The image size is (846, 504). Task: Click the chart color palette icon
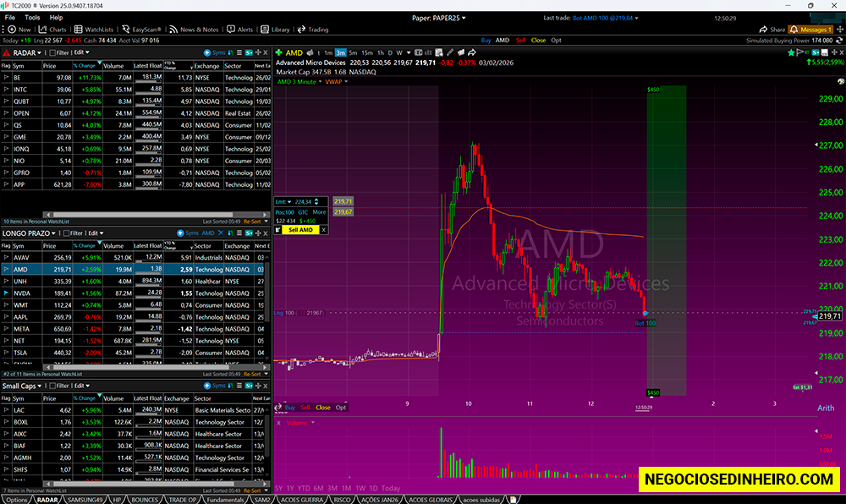[841, 81]
